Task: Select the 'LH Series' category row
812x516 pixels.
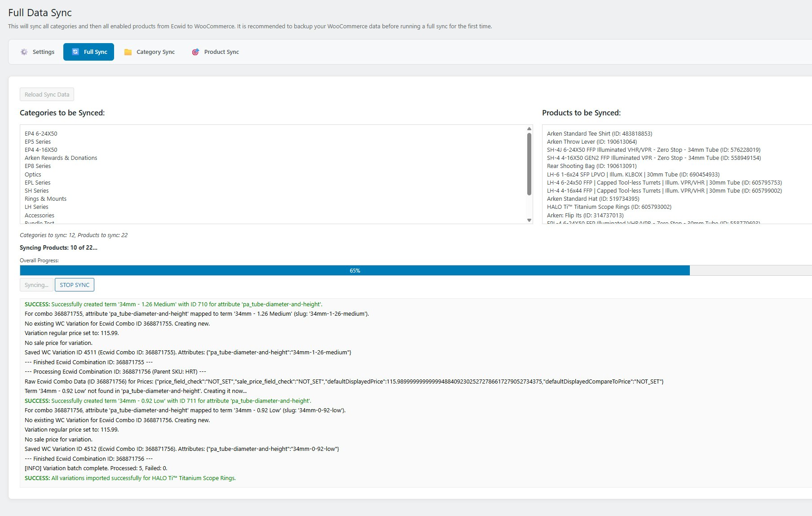Action: [36, 207]
